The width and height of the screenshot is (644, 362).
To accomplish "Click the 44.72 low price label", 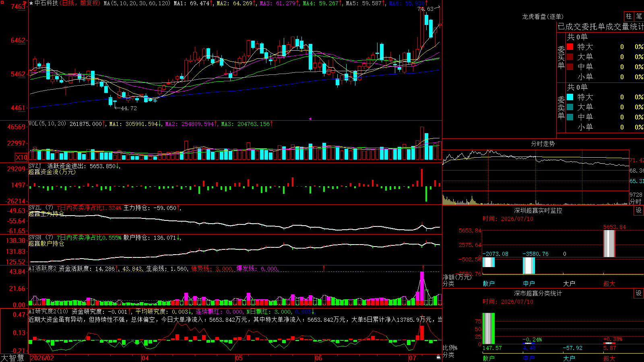I will click(129, 108).
